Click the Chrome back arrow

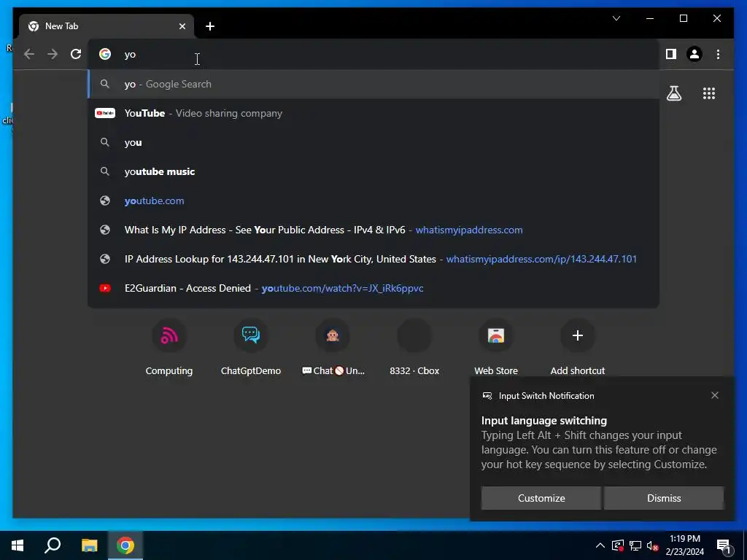(x=29, y=54)
